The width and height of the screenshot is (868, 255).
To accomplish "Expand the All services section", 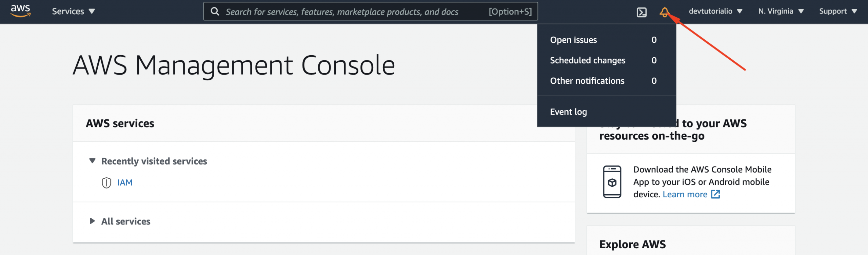I will (92, 221).
